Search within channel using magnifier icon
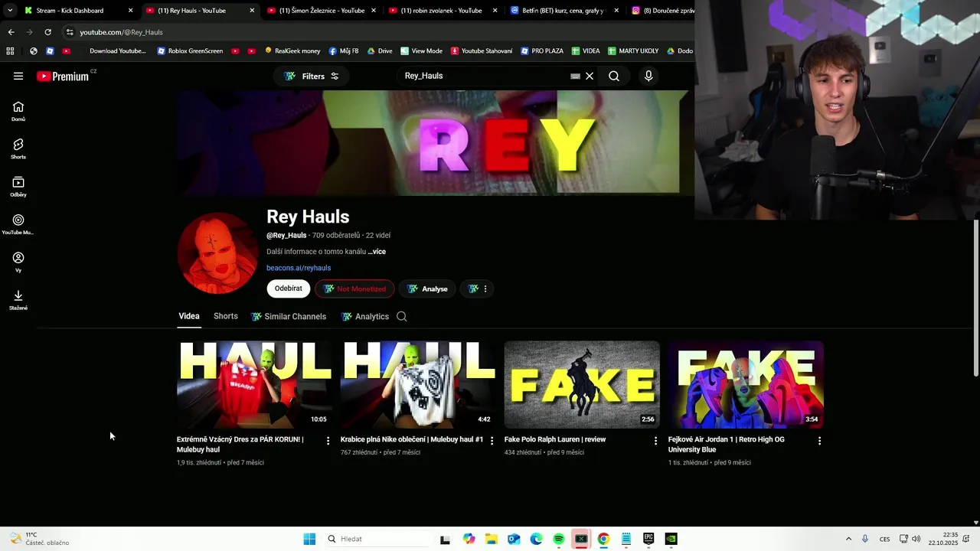 [x=401, y=316]
